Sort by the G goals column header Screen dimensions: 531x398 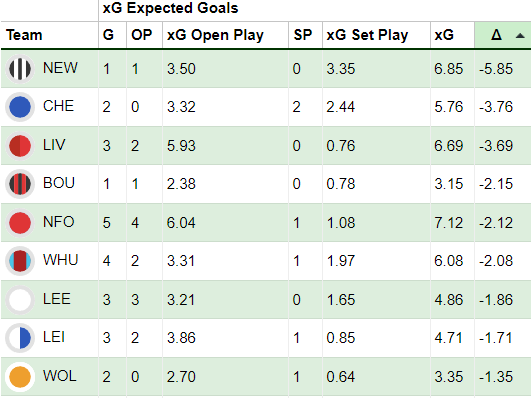(x=108, y=35)
